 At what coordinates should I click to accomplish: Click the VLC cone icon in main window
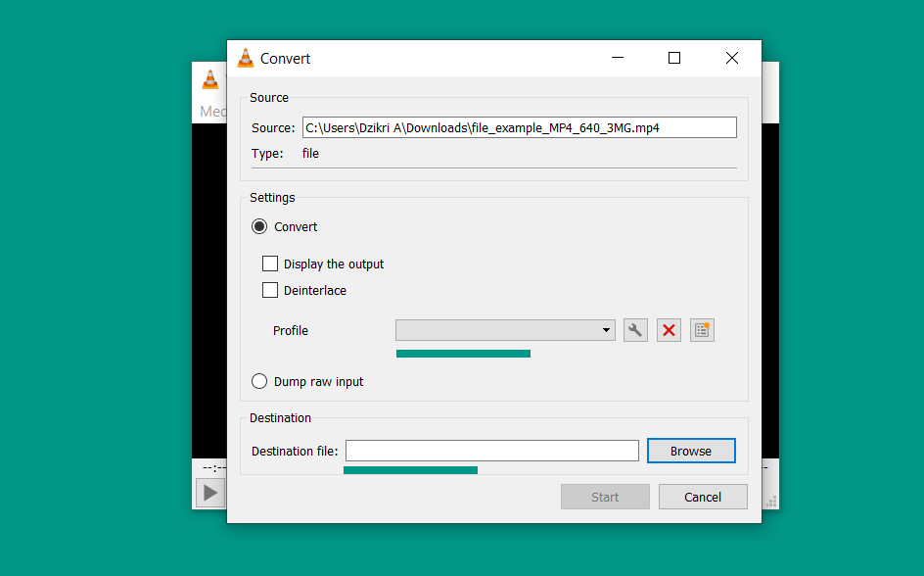click(x=210, y=79)
